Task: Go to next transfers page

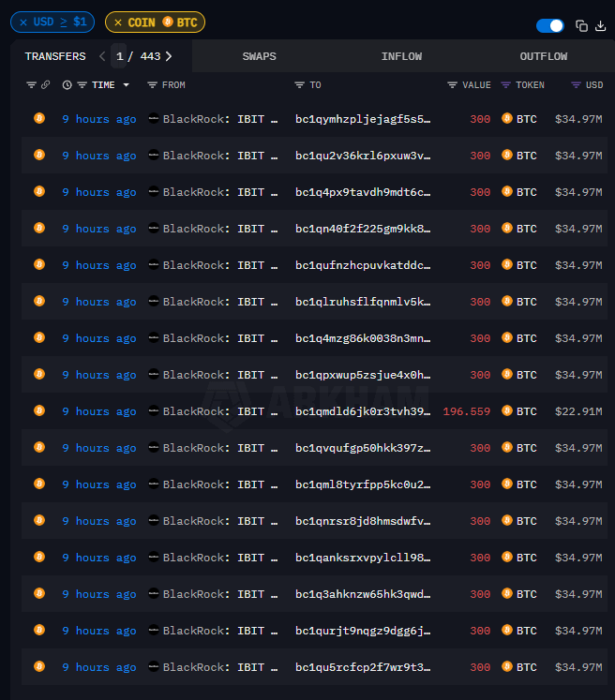Action: pos(169,56)
